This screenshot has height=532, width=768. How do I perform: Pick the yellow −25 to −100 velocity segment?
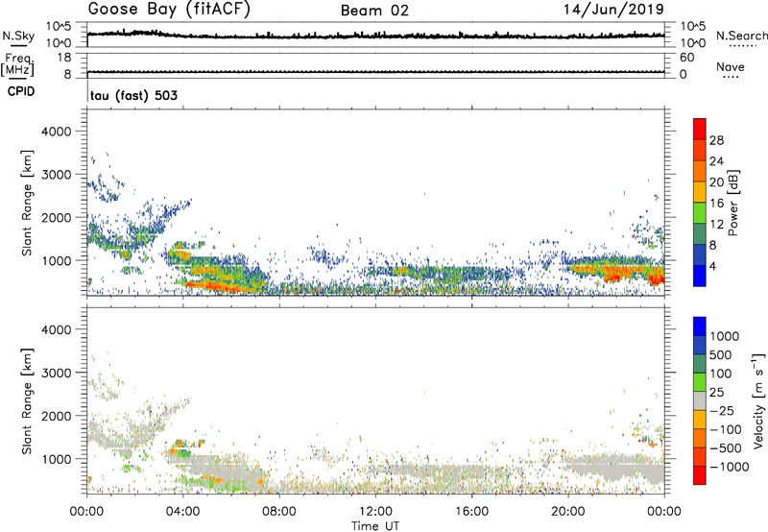[x=700, y=420]
